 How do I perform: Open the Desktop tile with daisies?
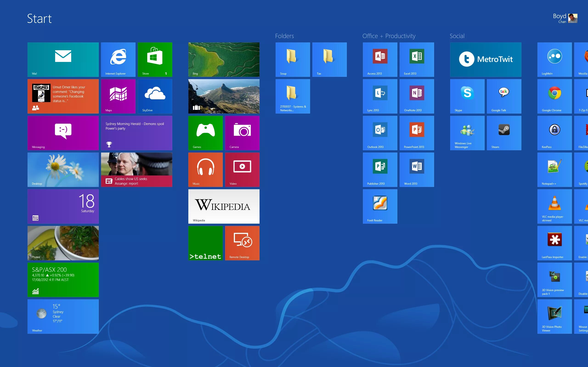(x=63, y=170)
